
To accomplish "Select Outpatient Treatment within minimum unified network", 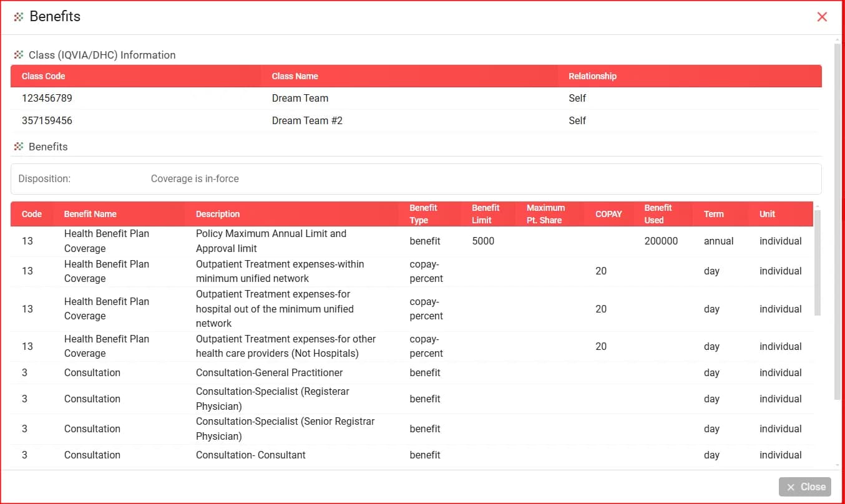I will point(280,271).
